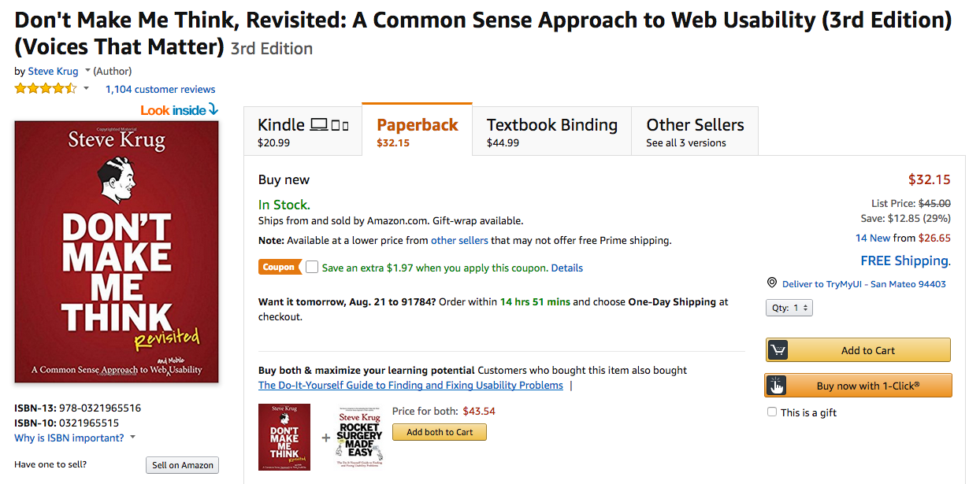This screenshot has width=980, height=484.
Task: Mark the order as a gift
Action: coord(771,412)
